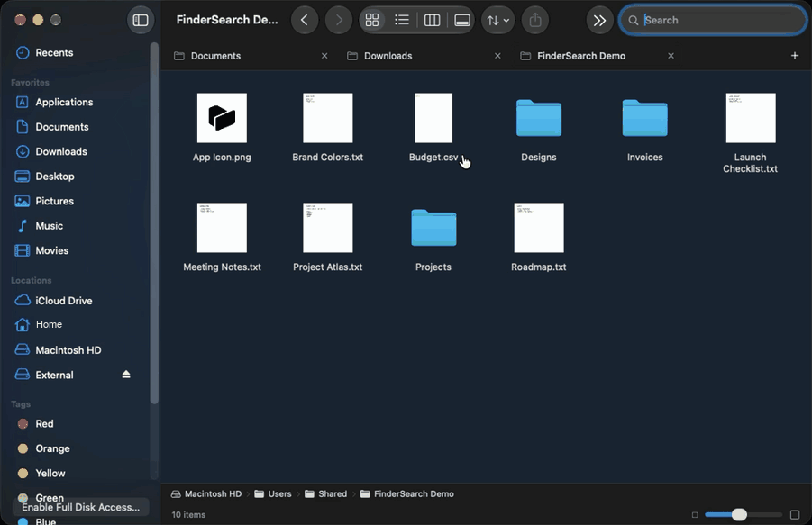Open the sort order dropdown
The image size is (812, 525).
click(498, 20)
